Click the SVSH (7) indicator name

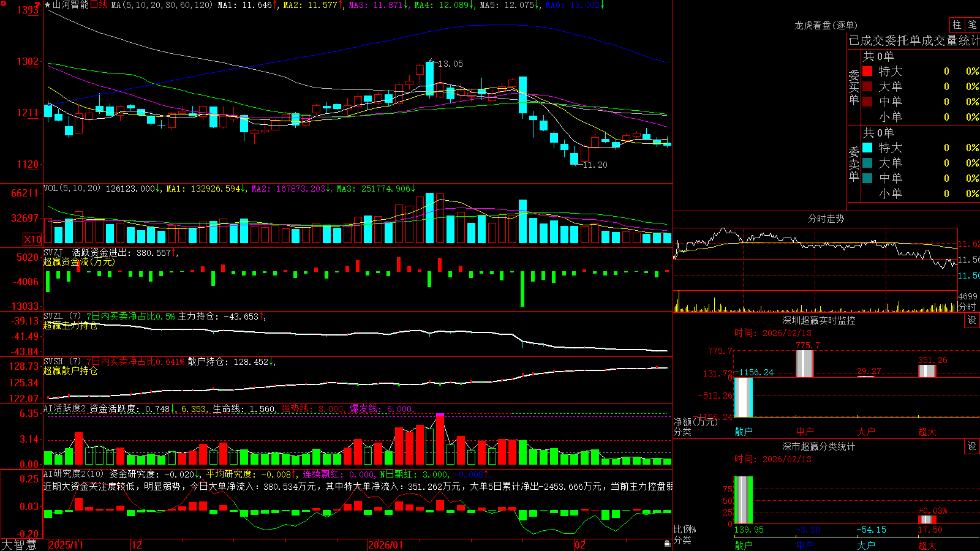coord(62,362)
